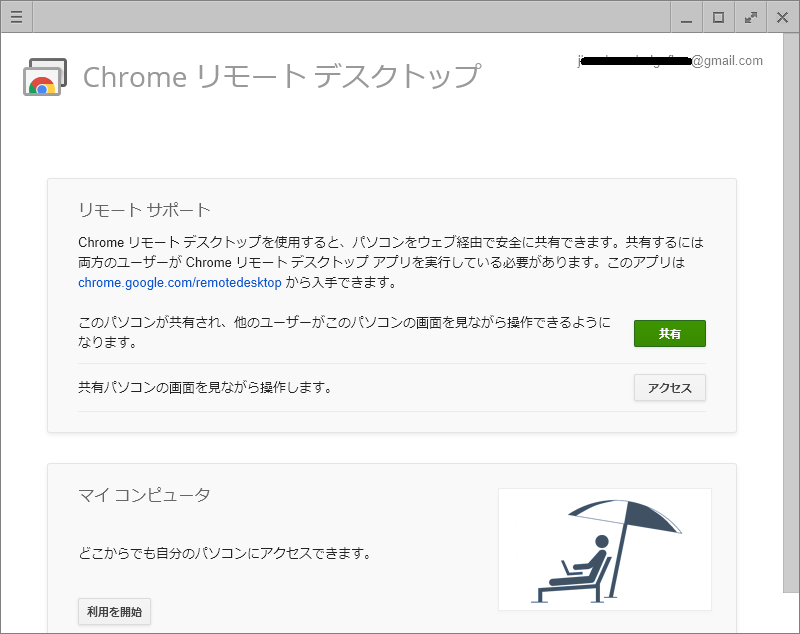
Task: Minimize the Chrome Remote Desktop window
Action: point(687,17)
